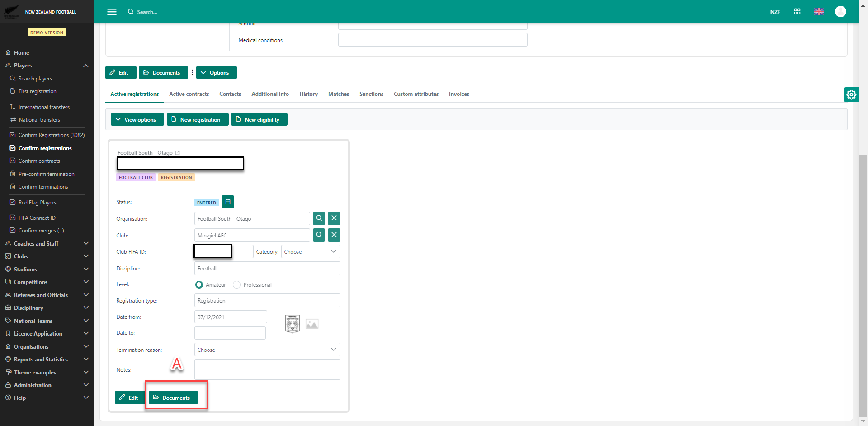Clear the Club field with X icon

[334, 235]
